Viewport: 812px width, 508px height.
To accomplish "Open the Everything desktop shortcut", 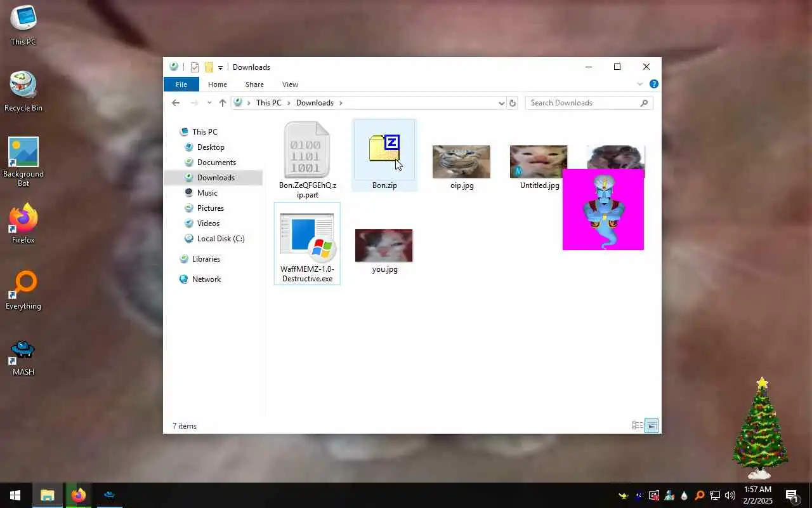I will 23,291.
